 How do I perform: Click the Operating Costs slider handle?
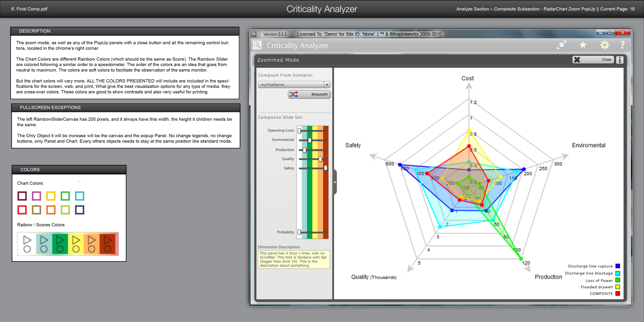point(299,131)
